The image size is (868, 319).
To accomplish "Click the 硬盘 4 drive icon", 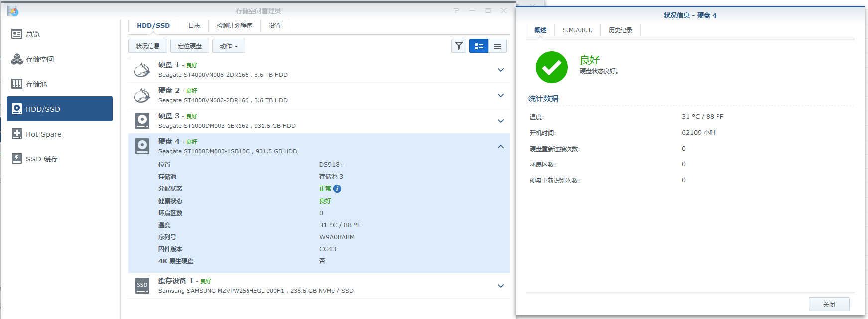I will (142, 146).
